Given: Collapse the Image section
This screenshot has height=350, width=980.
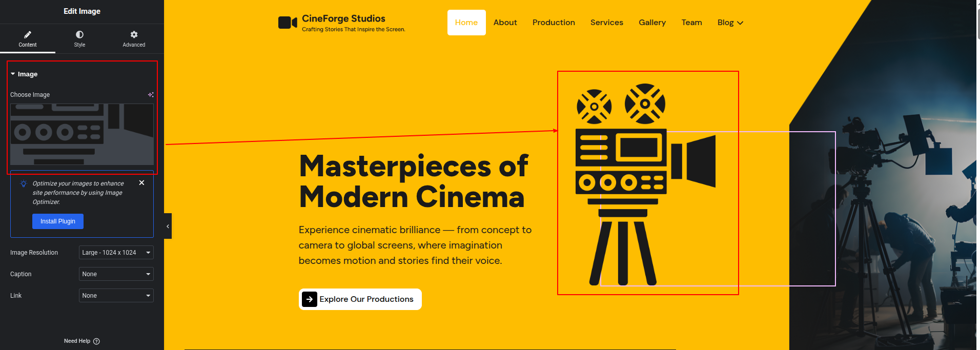Looking at the screenshot, I should [x=13, y=74].
